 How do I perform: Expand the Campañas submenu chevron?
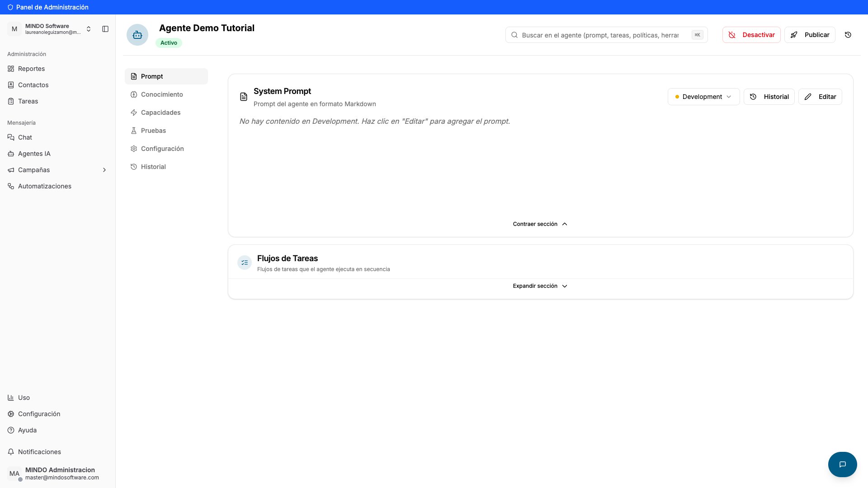(104, 170)
